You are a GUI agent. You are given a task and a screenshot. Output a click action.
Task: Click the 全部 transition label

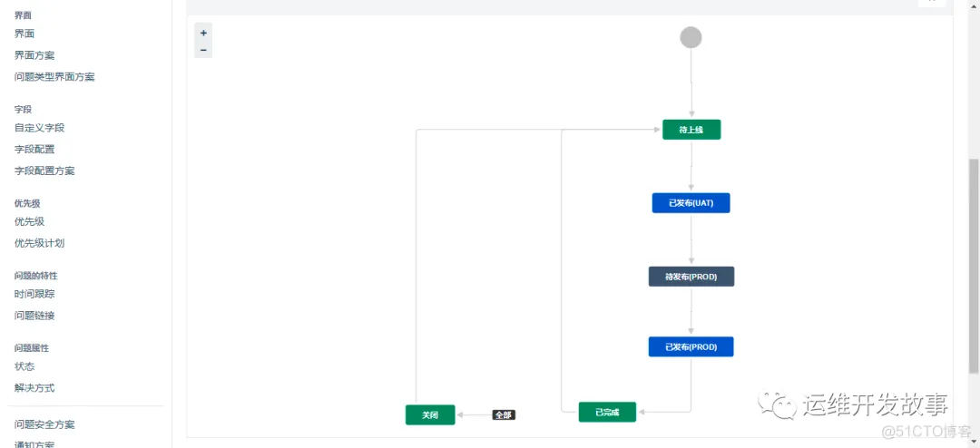(504, 414)
